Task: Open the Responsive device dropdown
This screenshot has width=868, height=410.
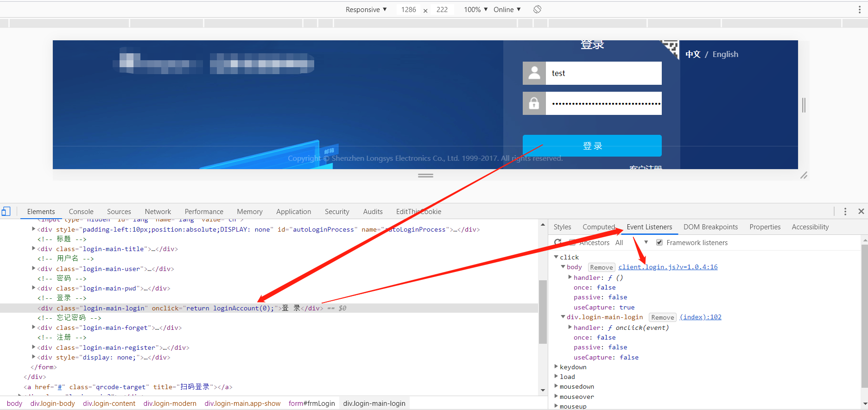Action: (x=366, y=9)
